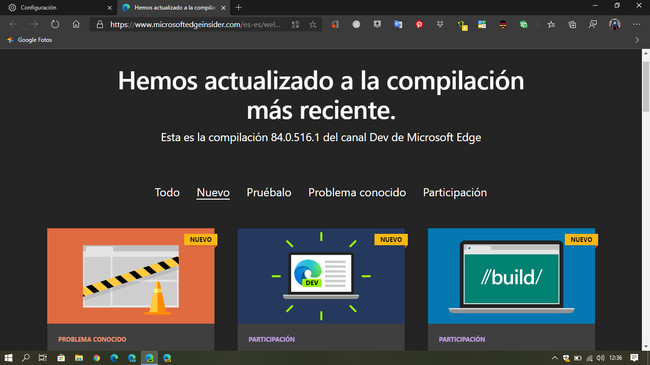Screen dimensions: 650x365
Task: Select the Nuevo filter
Action: [x=213, y=192]
